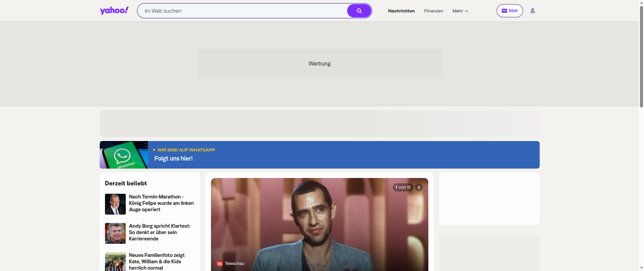
Task: Open the Andy Borg Karriereende article
Action: 160,232
